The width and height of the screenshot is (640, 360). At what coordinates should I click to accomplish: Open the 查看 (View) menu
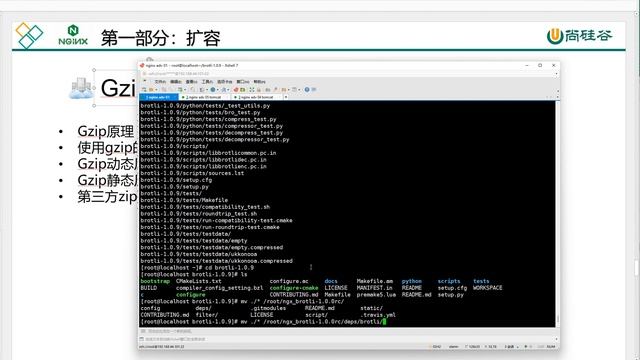191,82
